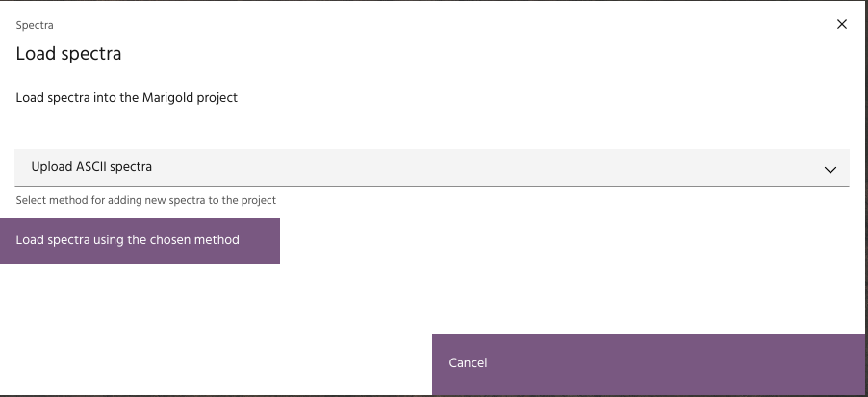Viewport: 868px width, 397px height.
Task: Click the down-arrow icon in method selector
Action: (830, 169)
